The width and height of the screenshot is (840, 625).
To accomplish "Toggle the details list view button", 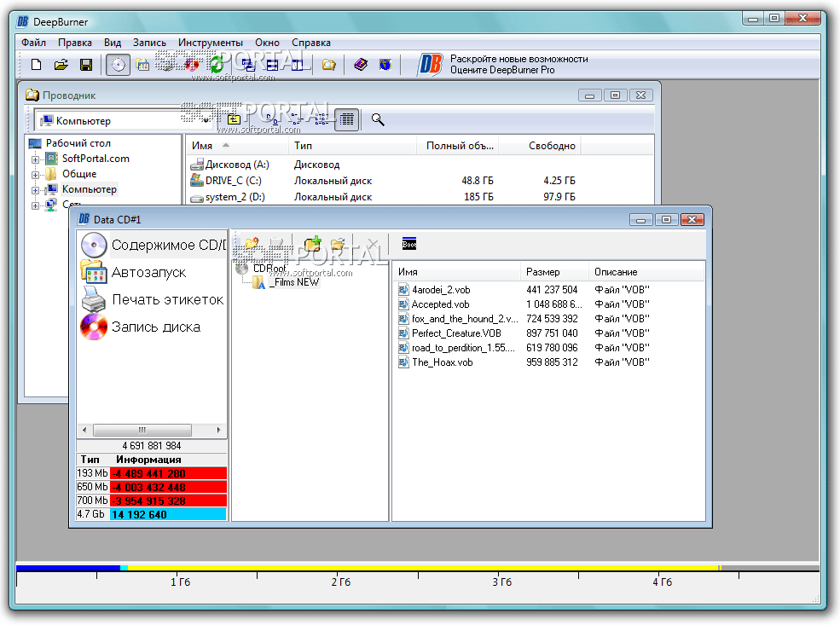I will pos(345,120).
